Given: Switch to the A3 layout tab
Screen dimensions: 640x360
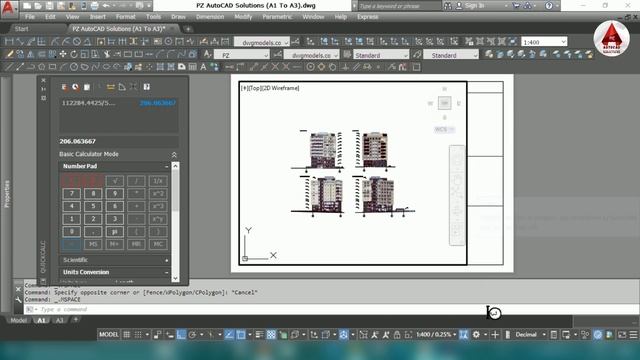Looking at the screenshot, I should pyautogui.click(x=60, y=320).
